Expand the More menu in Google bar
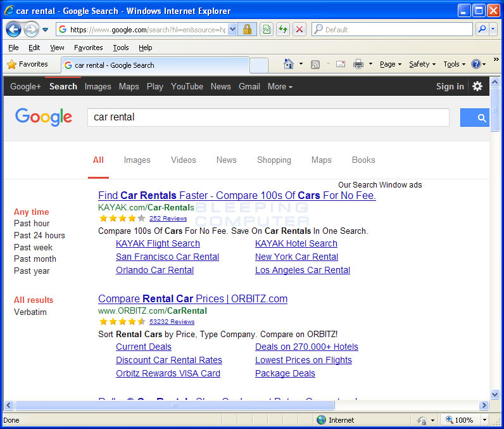Viewport: 504px width, 429px height. tap(280, 87)
